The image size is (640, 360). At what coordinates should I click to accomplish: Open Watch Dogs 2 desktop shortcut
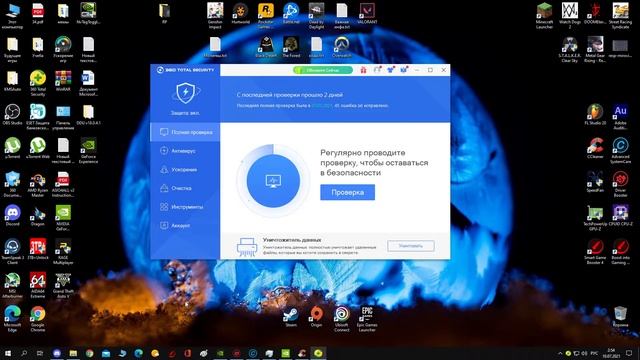[570, 16]
